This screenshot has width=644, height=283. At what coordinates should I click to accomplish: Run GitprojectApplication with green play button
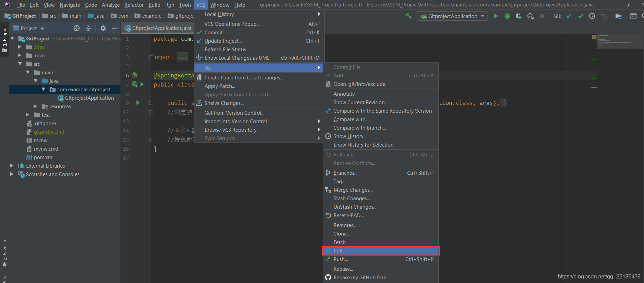pos(496,16)
